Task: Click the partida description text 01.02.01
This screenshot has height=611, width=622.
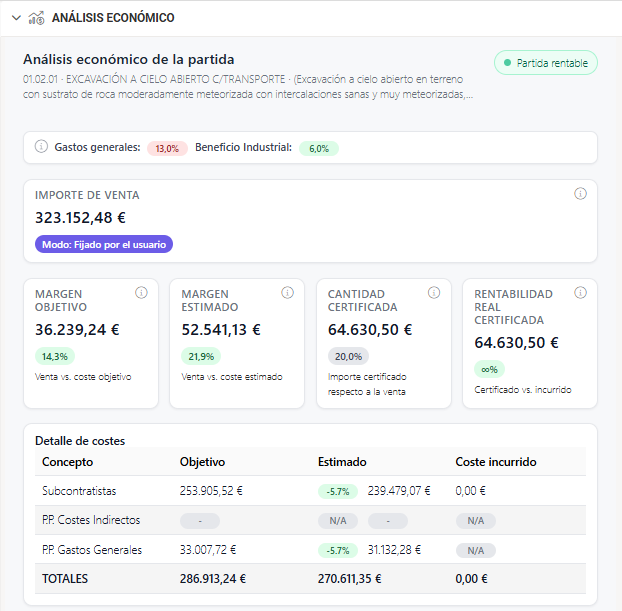Action: pyautogui.click(x=247, y=86)
